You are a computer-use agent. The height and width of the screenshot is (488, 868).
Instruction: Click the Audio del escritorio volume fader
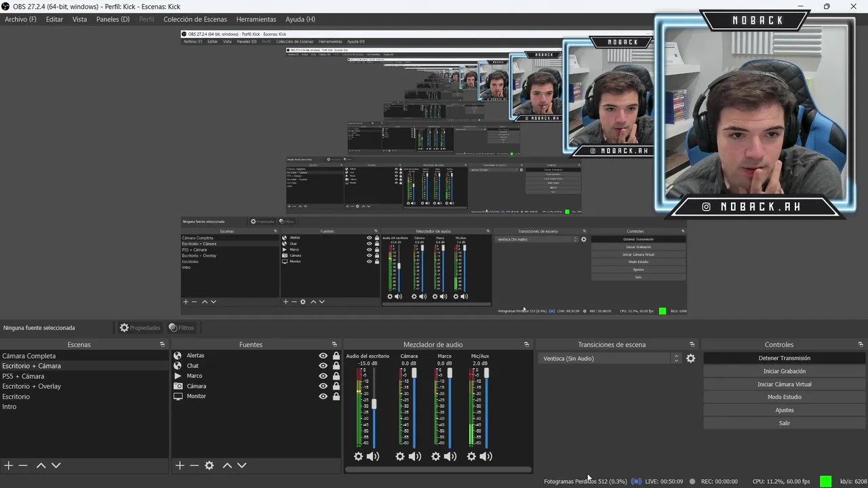coord(374,403)
